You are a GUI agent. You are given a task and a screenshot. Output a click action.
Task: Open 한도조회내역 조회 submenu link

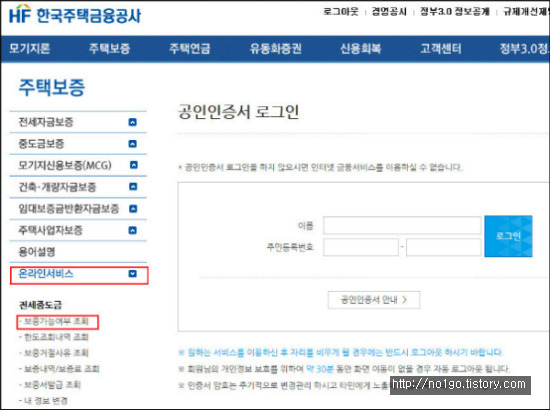(x=56, y=337)
